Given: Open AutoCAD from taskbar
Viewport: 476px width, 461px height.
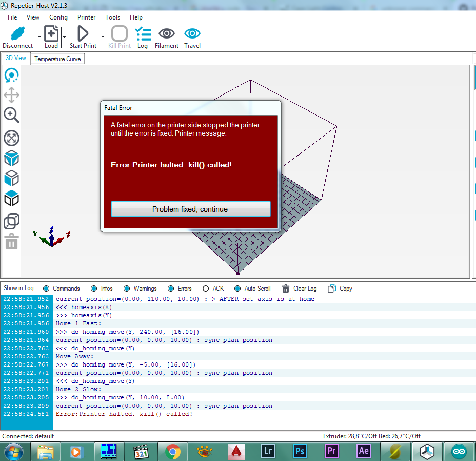Looking at the screenshot, I should click(x=236, y=452).
